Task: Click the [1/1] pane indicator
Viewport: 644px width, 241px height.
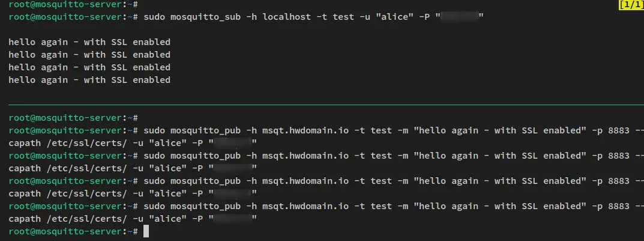Action: click(630, 5)
